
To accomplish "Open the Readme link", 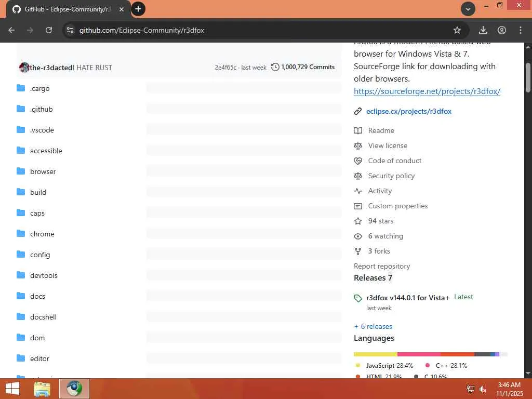I will coord(381,130).
